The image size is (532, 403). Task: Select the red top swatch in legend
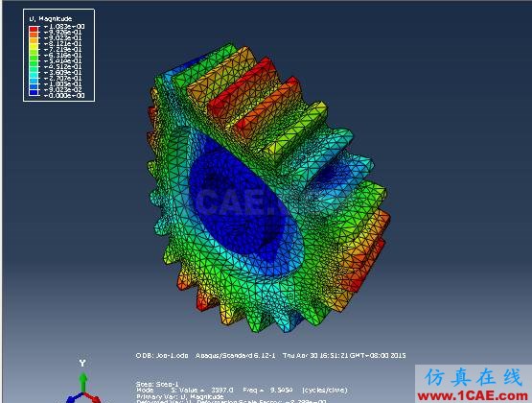pyautogui.click(x=34, y=29)
